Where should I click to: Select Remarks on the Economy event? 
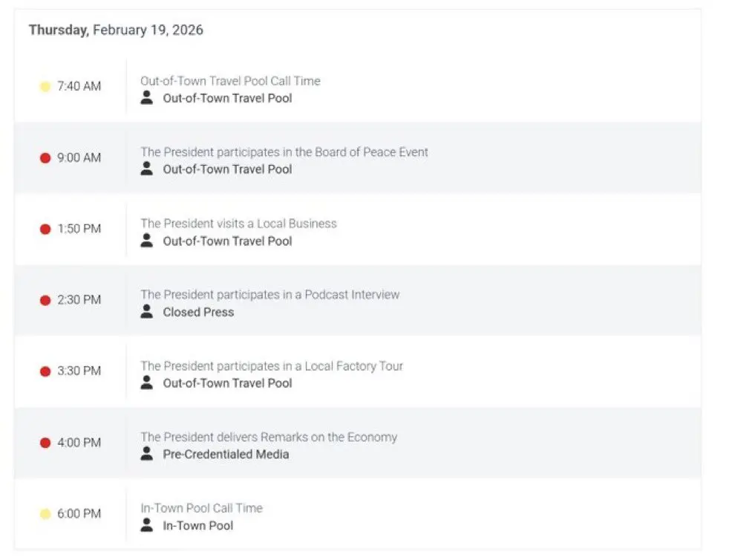pyautogui.click(x=269, y=437)
